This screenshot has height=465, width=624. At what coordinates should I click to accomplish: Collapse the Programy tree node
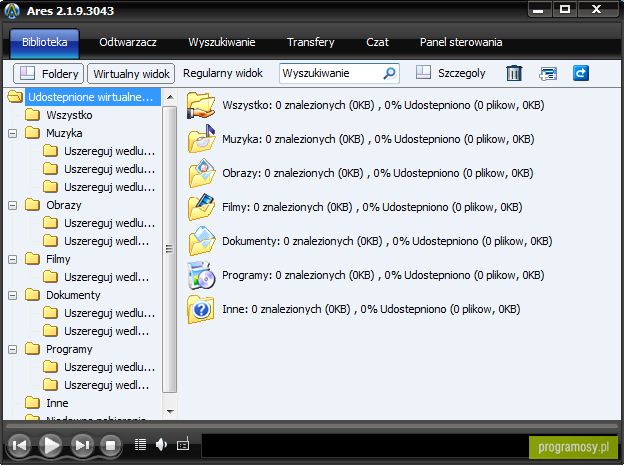click(13, 350)
